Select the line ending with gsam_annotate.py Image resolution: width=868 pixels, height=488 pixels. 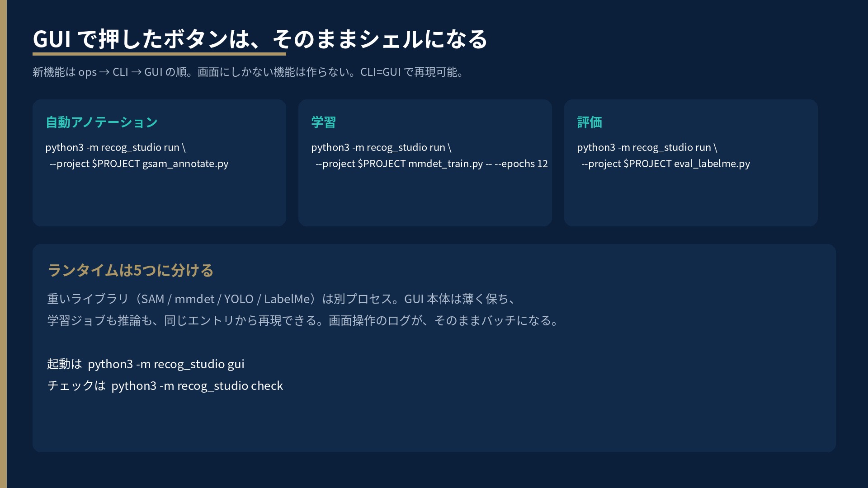pyautogui.click(x=139, y=164)
